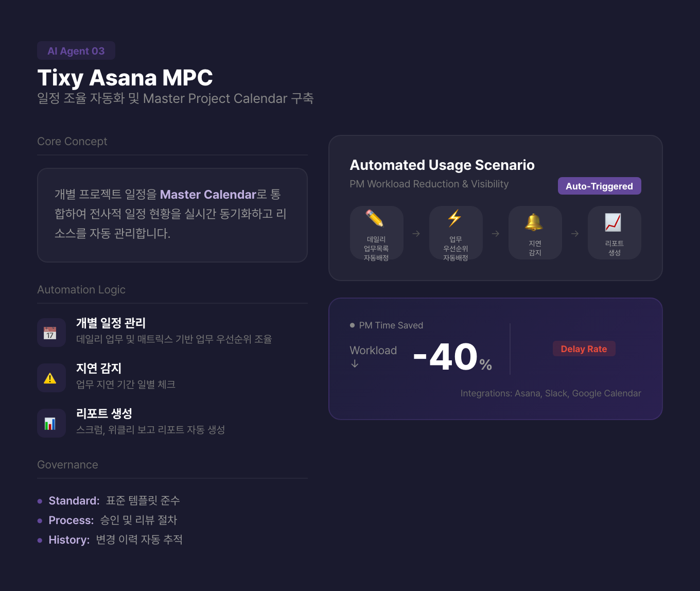The width and height of the screenshot is (700, 591).
Task: Click the Standard governance bullet item
Action: point(114,501)
